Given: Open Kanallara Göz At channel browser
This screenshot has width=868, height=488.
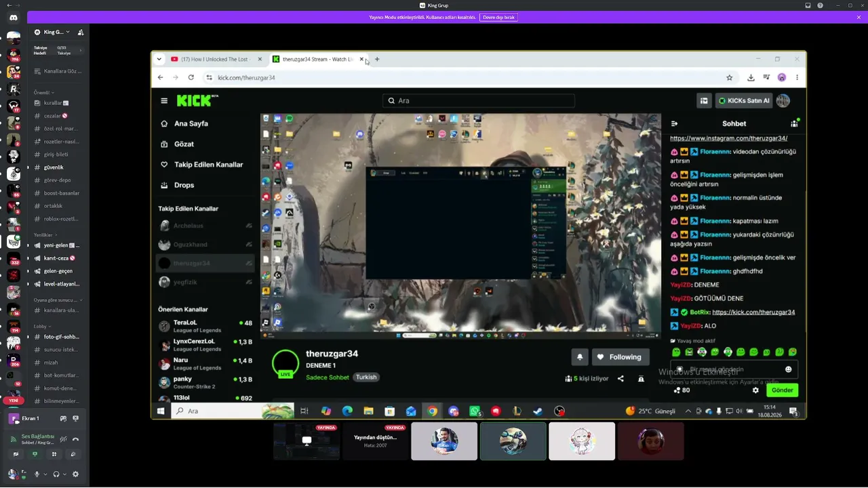Looking at the screenshot, I should [58, 71].
